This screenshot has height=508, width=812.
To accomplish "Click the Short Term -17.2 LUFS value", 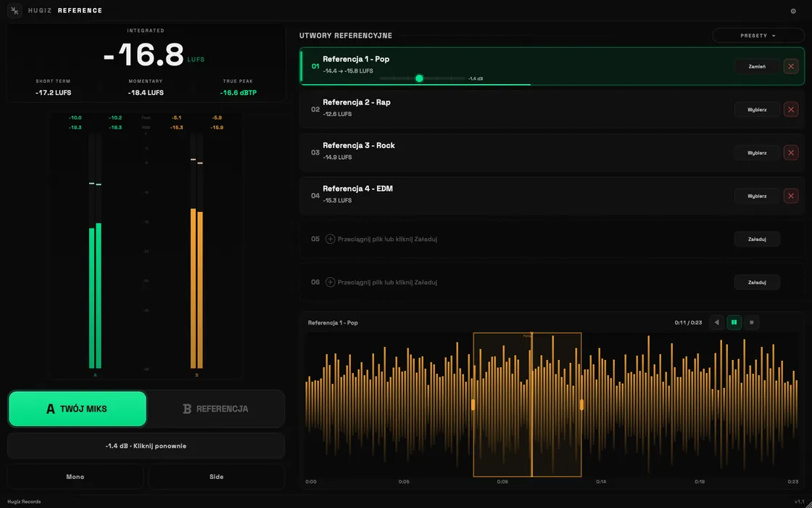I will click(54, 93).
